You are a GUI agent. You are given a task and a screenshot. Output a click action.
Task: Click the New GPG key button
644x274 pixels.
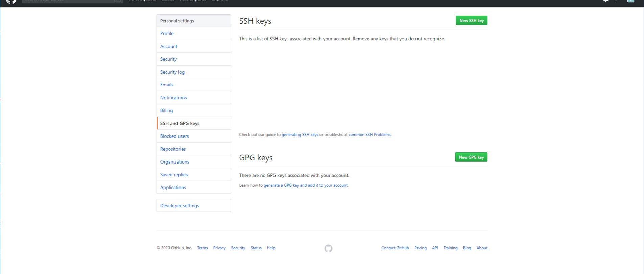[x=471, y=157]
